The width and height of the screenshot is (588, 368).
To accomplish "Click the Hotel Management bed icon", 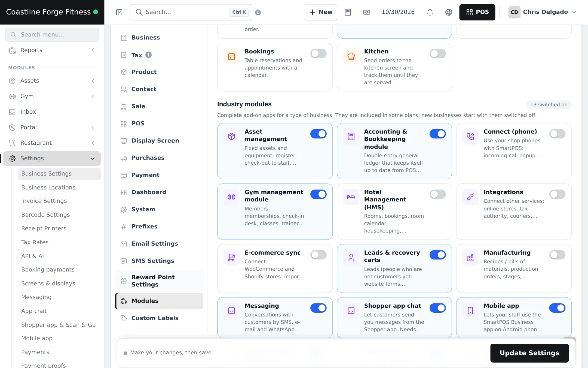I will pyautogui.click(x=351, y=197).
